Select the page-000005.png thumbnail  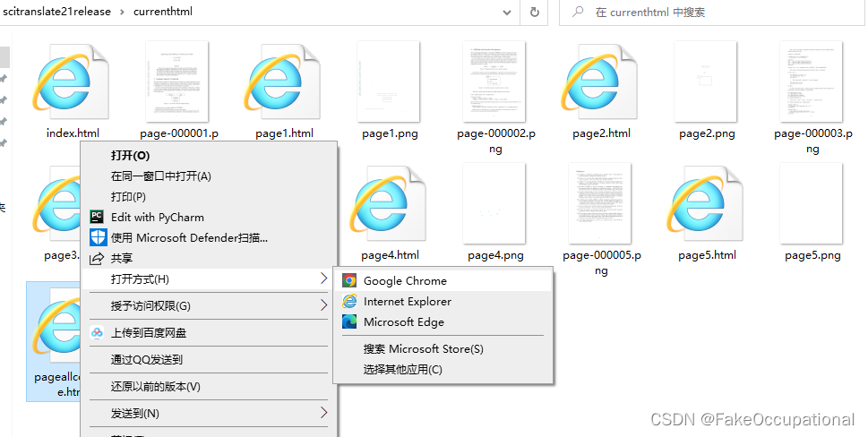(x=599, y=203)
